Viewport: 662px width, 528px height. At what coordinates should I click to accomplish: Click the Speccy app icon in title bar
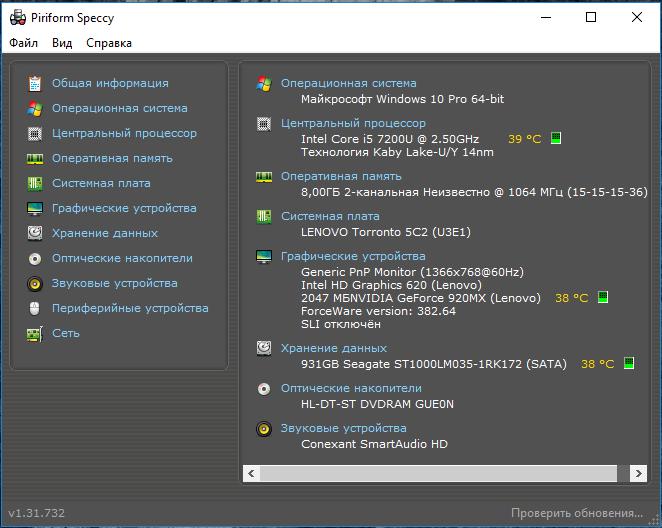coord(18,18)
